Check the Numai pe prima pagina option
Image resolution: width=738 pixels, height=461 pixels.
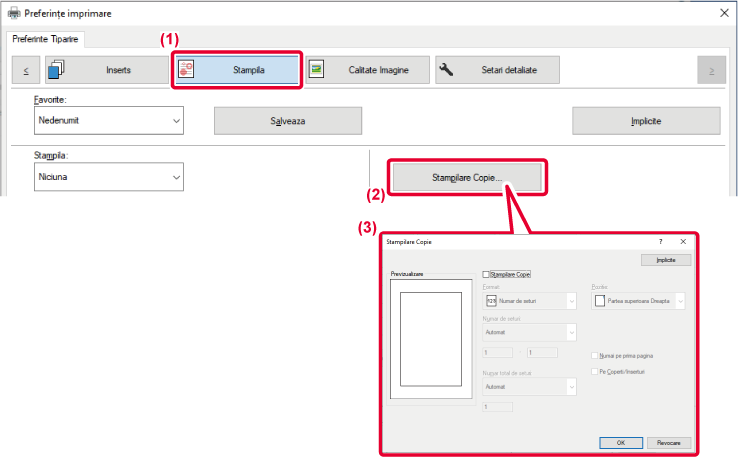[x=595, y=355]
